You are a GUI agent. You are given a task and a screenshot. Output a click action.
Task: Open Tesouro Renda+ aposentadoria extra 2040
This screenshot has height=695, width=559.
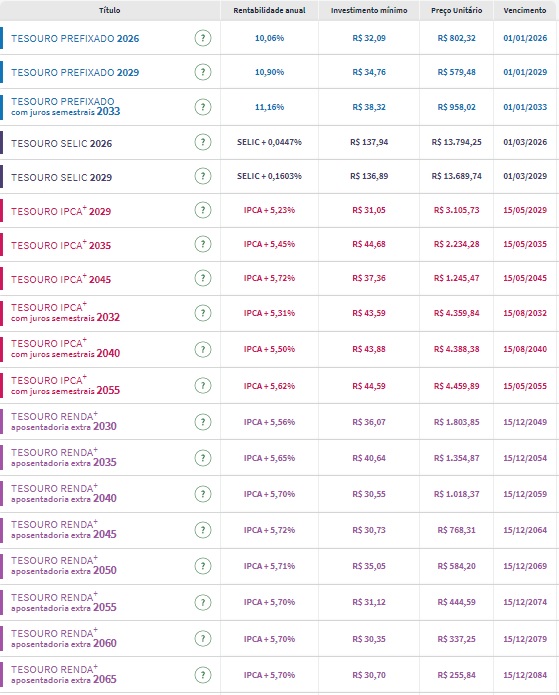(x=64, y=494)
